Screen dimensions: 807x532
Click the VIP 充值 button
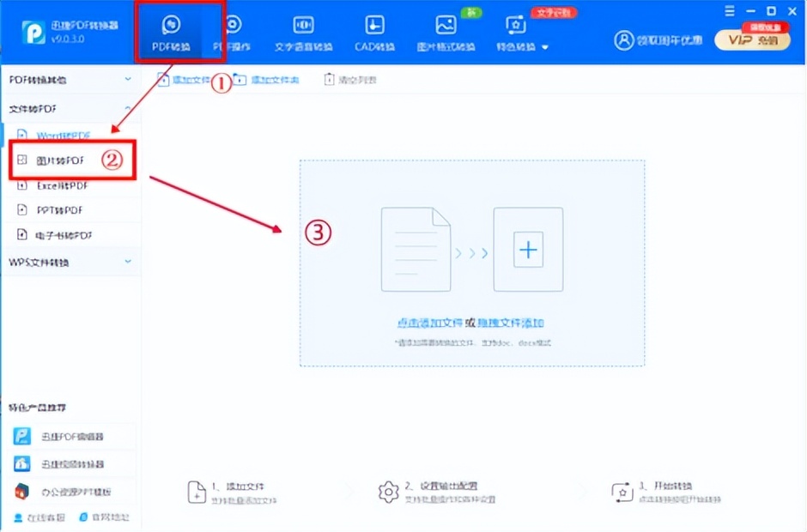[752, 40]
